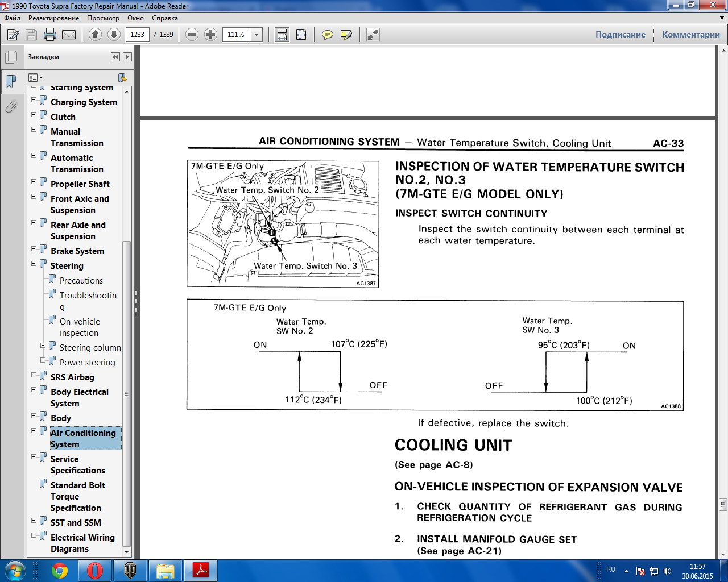The width and height of the screenshot is (728, 582).
Task: Expand Charging System bookmark
Action: pos(34,99)
